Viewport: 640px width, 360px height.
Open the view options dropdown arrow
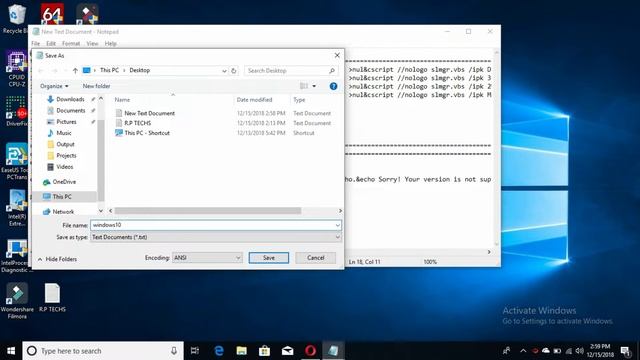point(314,86)
